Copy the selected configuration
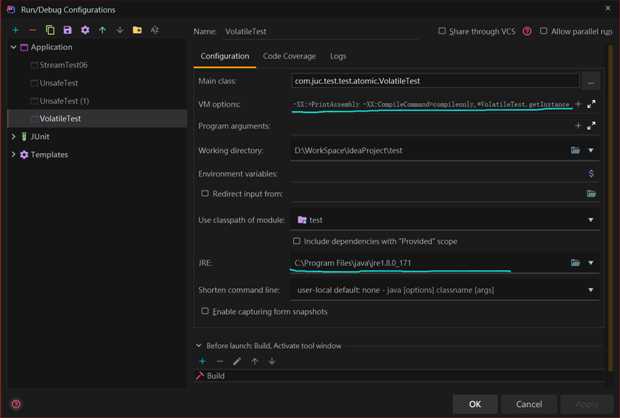Screen dimensions: 620x418 (x=50, y=30)
